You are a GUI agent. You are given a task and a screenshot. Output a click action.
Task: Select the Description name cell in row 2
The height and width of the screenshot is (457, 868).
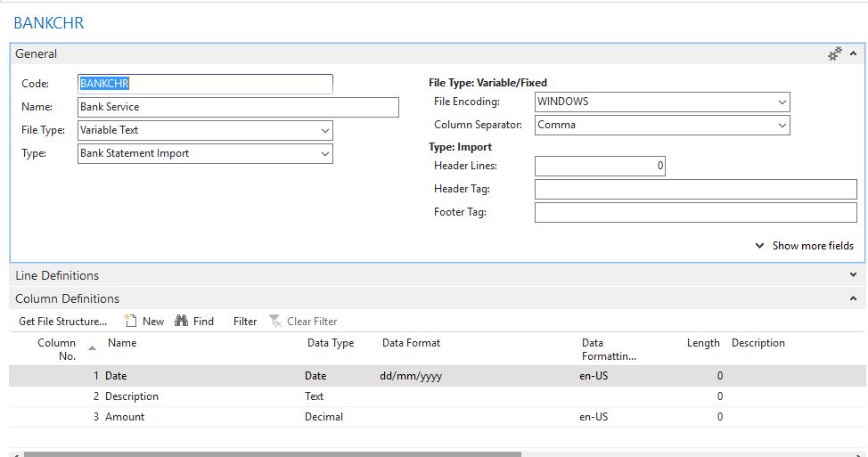pos(132,396)
